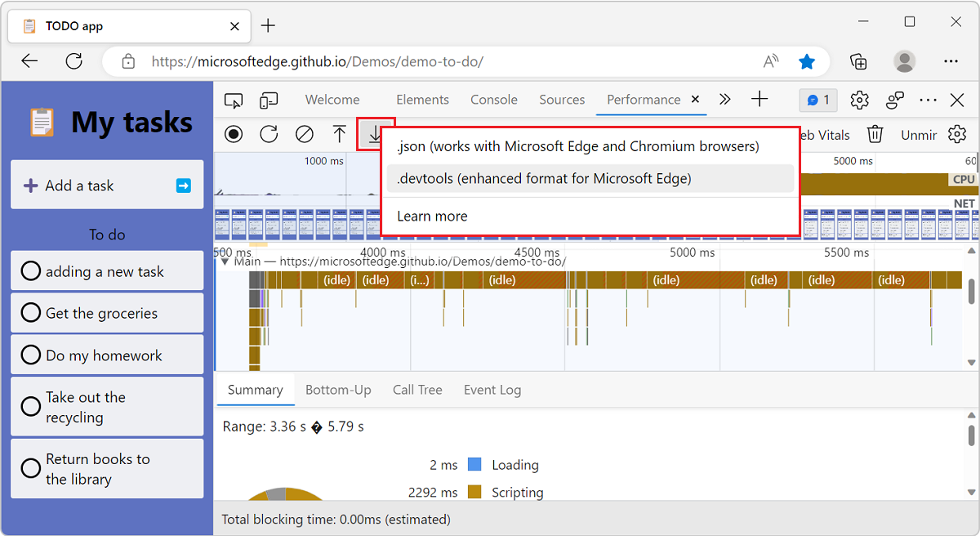Click the Unminify button in toolbar

click(919, 135)
